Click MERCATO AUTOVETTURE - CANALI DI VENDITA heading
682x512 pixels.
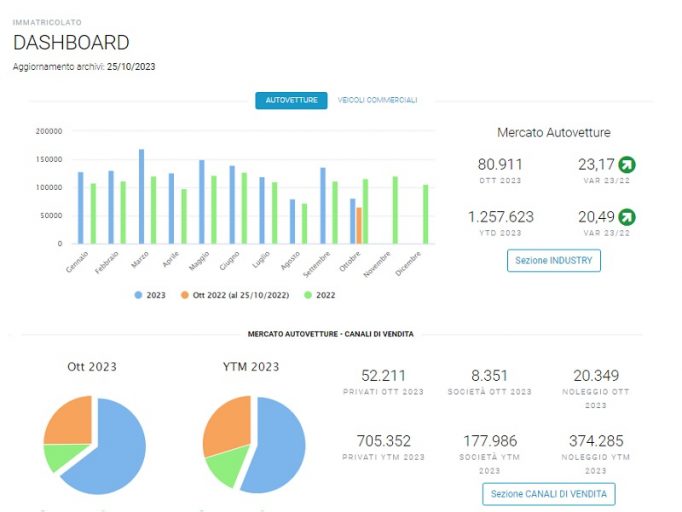pos(331,334)
